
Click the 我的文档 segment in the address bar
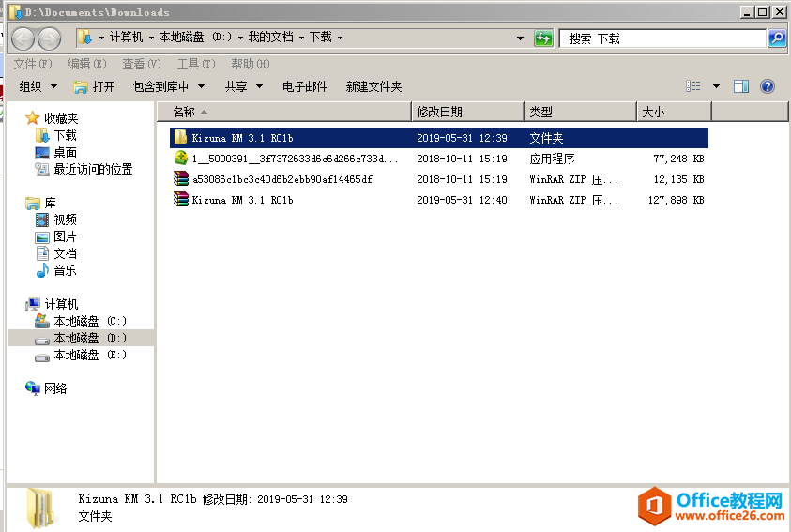270,38
